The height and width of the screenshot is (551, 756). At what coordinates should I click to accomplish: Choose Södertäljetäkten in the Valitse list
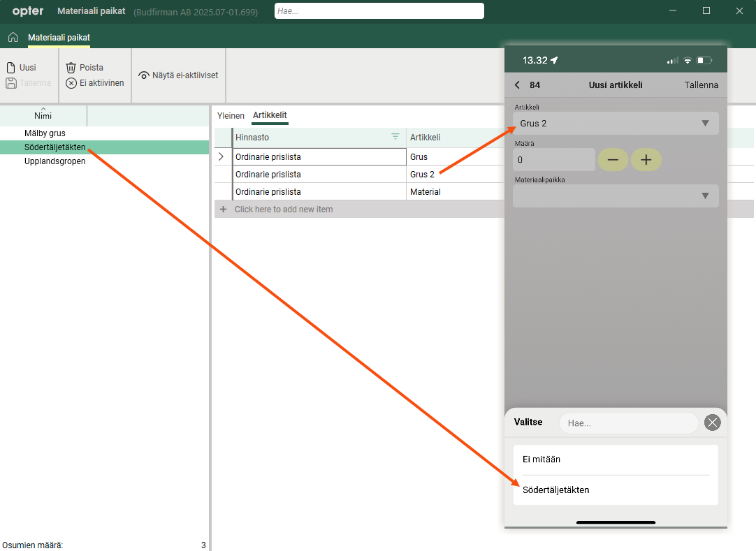click(x=556, y=490)
